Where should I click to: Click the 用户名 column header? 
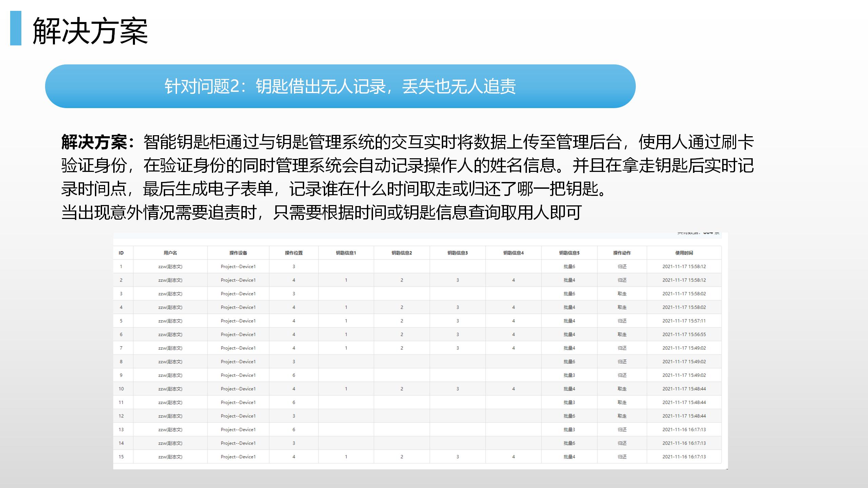[x=170, y=253]
